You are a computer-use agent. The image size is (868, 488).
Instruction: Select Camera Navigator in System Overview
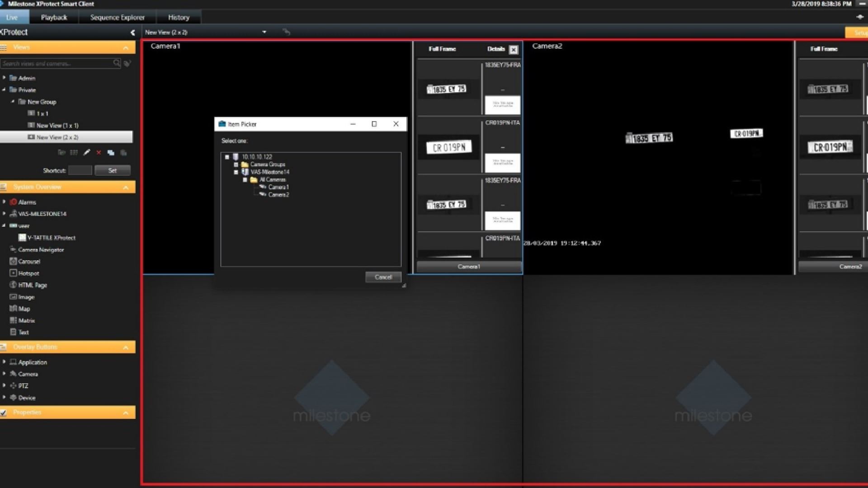41,249
